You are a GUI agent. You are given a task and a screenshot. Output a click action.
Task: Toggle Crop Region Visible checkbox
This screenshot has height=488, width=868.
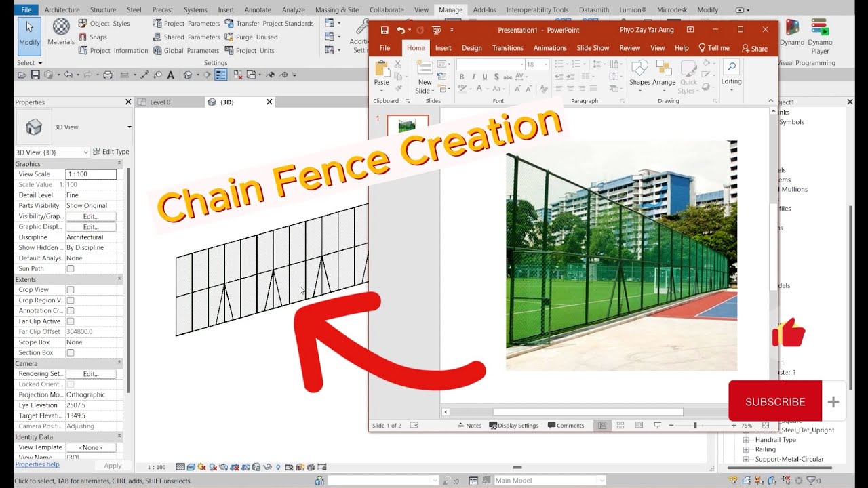tap(71, 300)
